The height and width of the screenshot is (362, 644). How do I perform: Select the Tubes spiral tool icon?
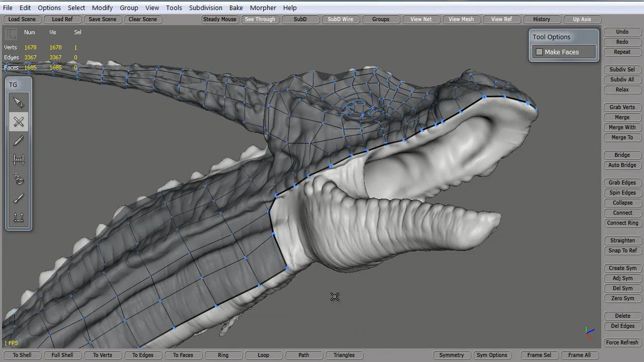[19, 179]
